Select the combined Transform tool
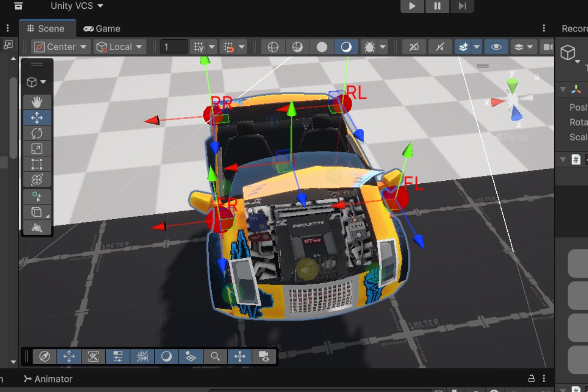Screen dimensions: 588x392 click(37, 180)
